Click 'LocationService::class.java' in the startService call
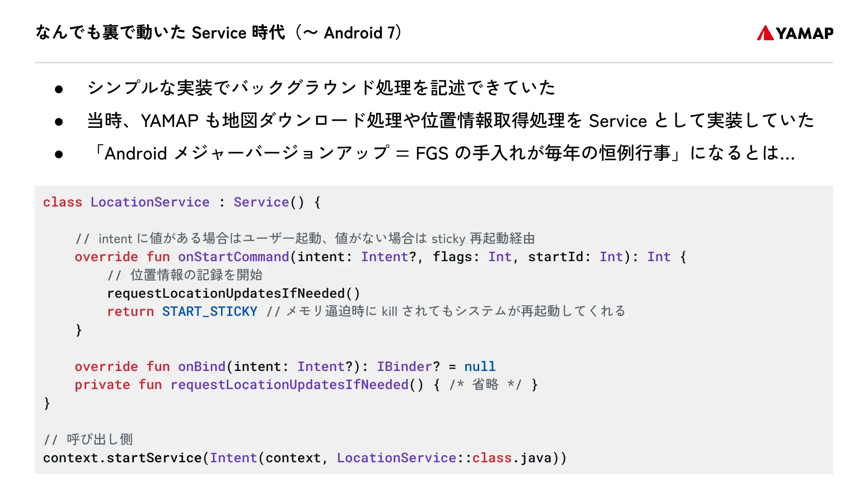868x488 pixels. [x=444, y=458]
